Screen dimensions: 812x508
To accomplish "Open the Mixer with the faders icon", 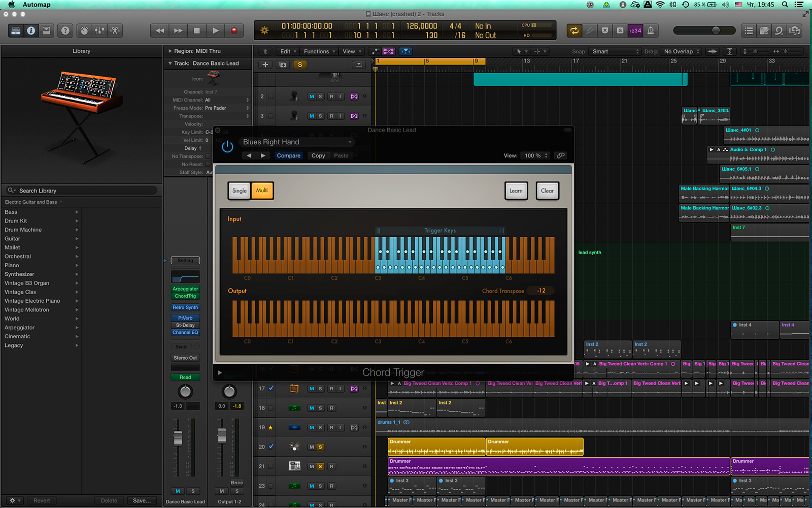I will point(99,30).
